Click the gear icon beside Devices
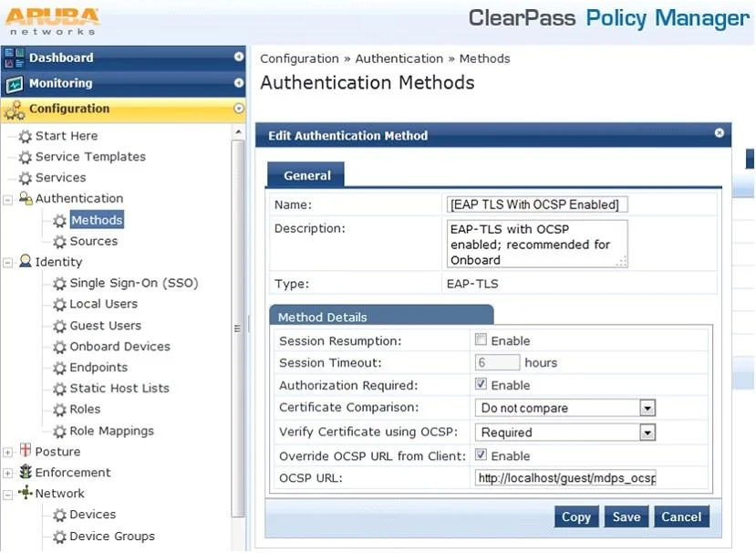 click(60, 516)
